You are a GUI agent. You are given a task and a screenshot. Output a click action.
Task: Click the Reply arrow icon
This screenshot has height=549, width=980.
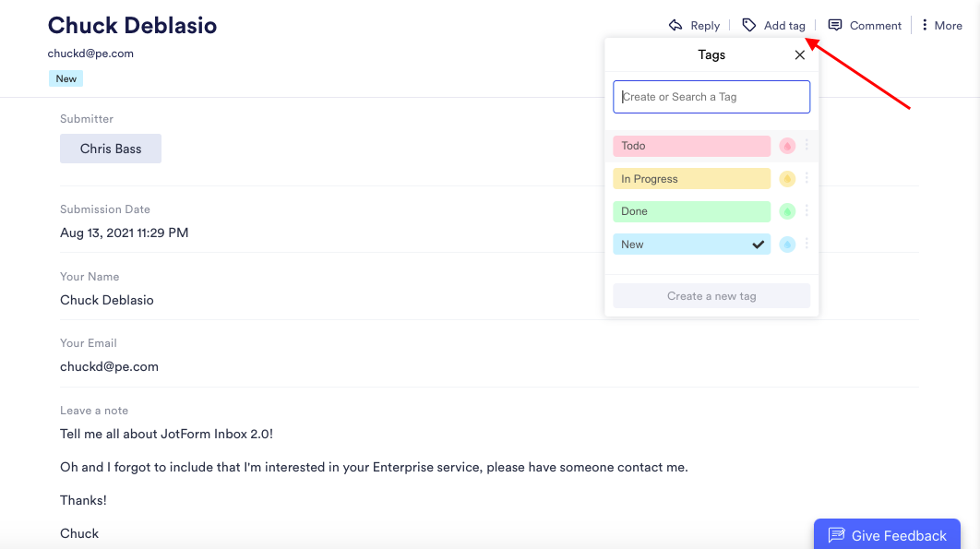click(x=675, y=25)
